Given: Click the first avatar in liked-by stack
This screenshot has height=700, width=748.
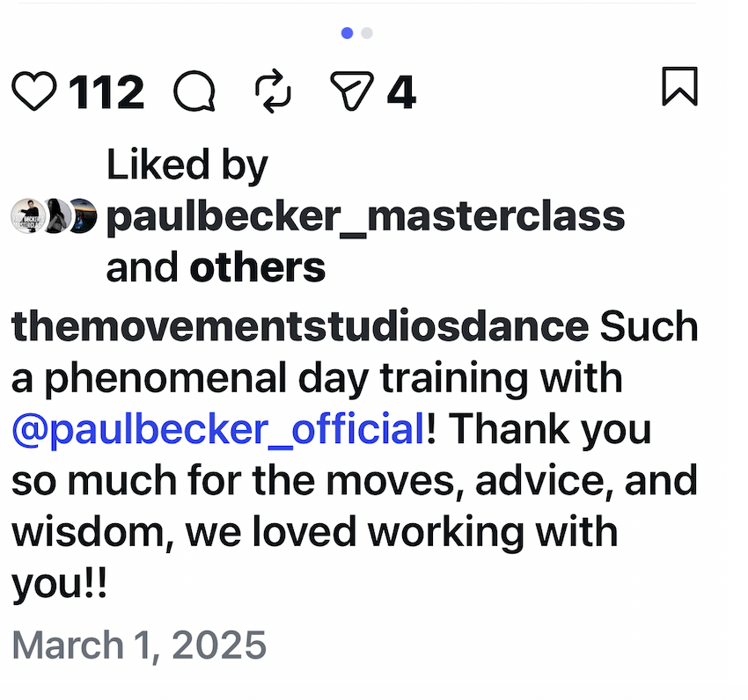Looking at the screenshot, I should (x=28, y=215).
